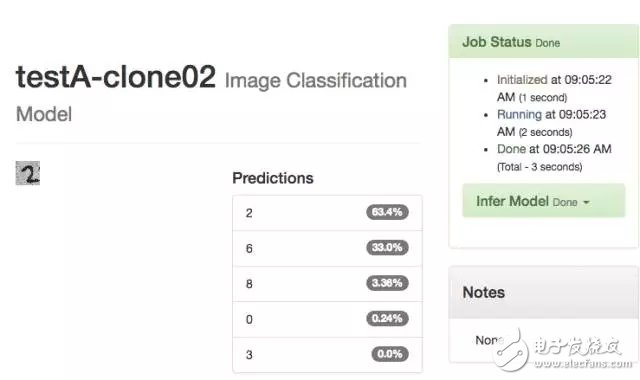Image resolution: width=640 pixels, height=380 pixels.
Task: Click the Infer Model dropdown caret arrow
Action: pyautogui.click(x=586, y=202)
